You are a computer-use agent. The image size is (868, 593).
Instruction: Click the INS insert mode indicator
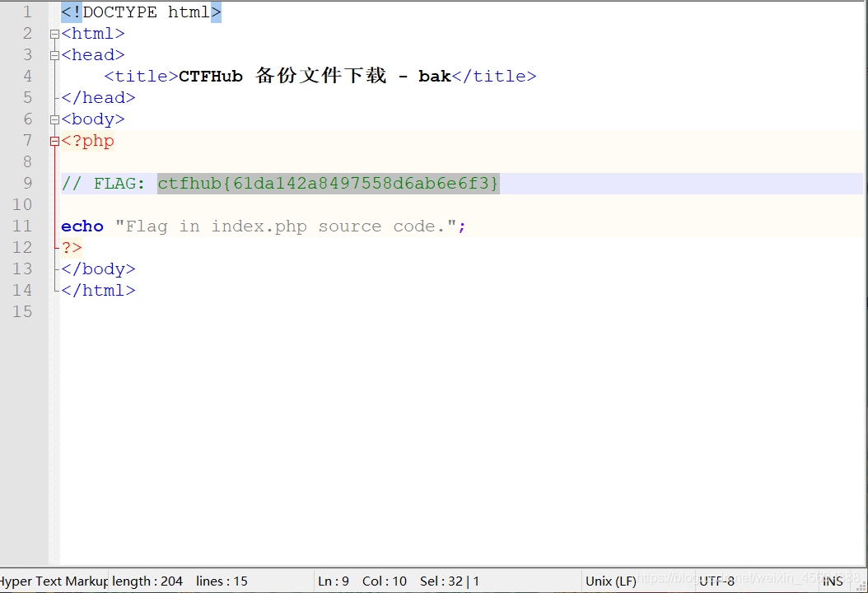833,581
